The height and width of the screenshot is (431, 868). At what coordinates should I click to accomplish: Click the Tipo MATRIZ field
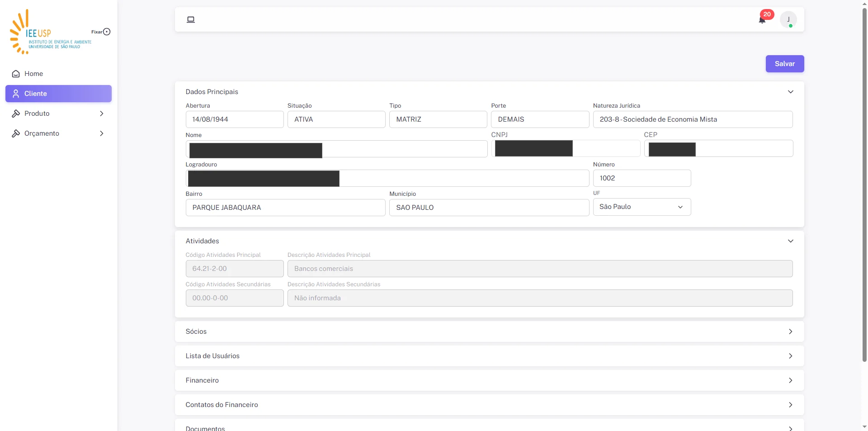pos(438,119)
